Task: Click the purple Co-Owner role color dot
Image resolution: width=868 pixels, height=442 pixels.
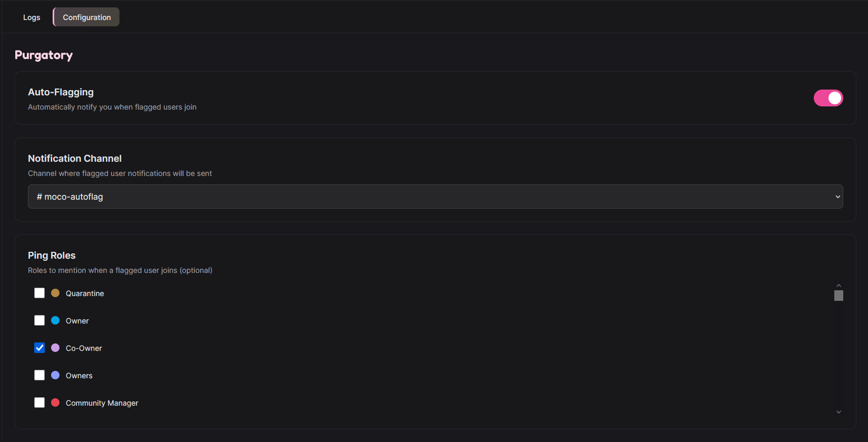Action: click(x=55, y=348)
